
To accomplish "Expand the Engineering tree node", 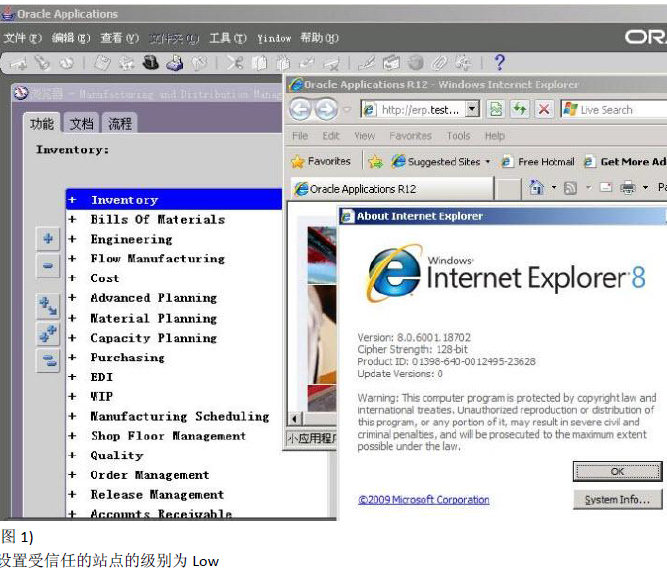I will click(72, 239).
